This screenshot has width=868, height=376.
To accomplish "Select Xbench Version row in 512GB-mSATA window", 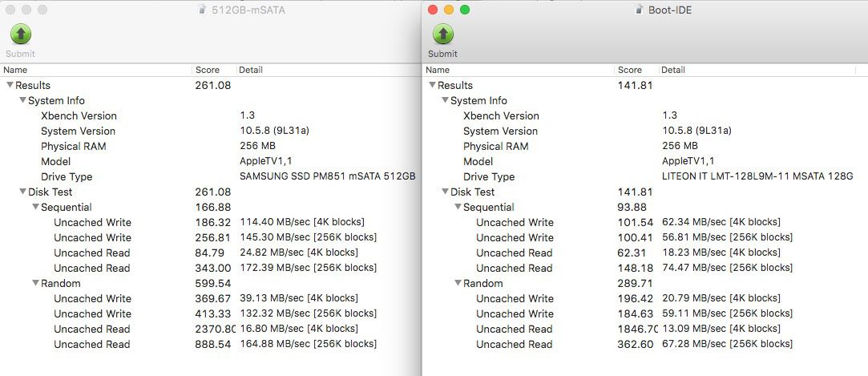I will pos(210,115).
